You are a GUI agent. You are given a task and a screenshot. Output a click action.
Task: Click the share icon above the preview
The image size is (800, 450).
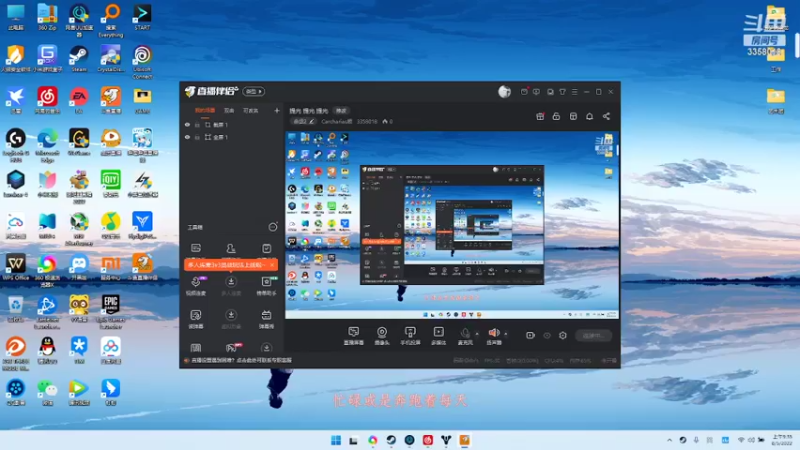tap(606, 116)
